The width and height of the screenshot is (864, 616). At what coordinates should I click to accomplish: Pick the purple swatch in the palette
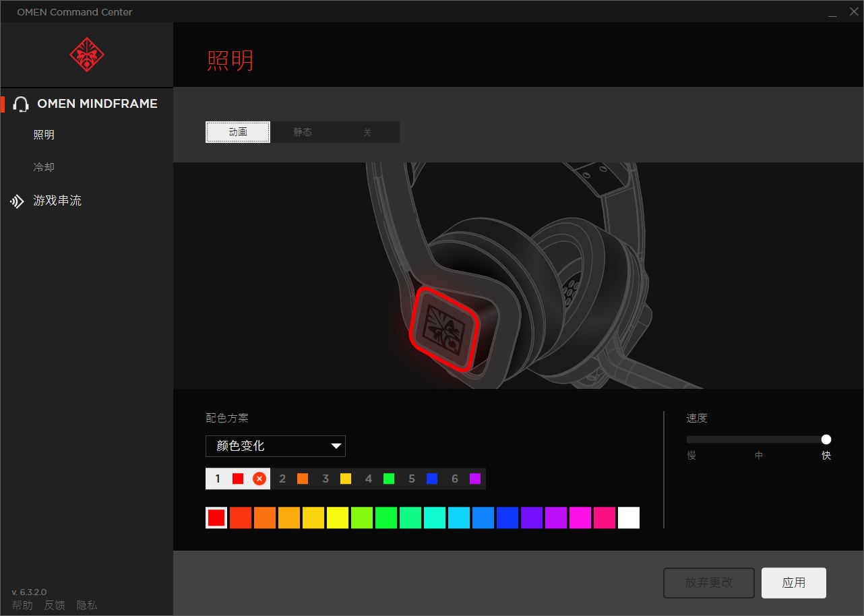[556, 518]
